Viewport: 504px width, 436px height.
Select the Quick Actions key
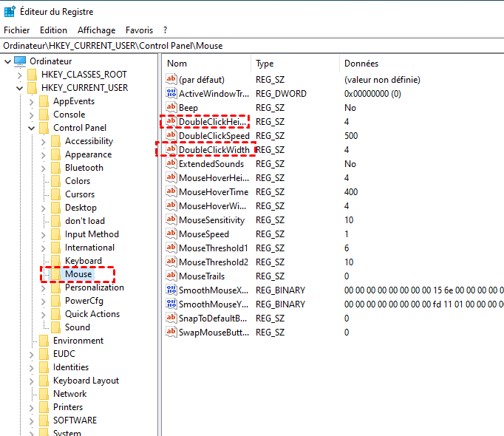coord(92,314)
